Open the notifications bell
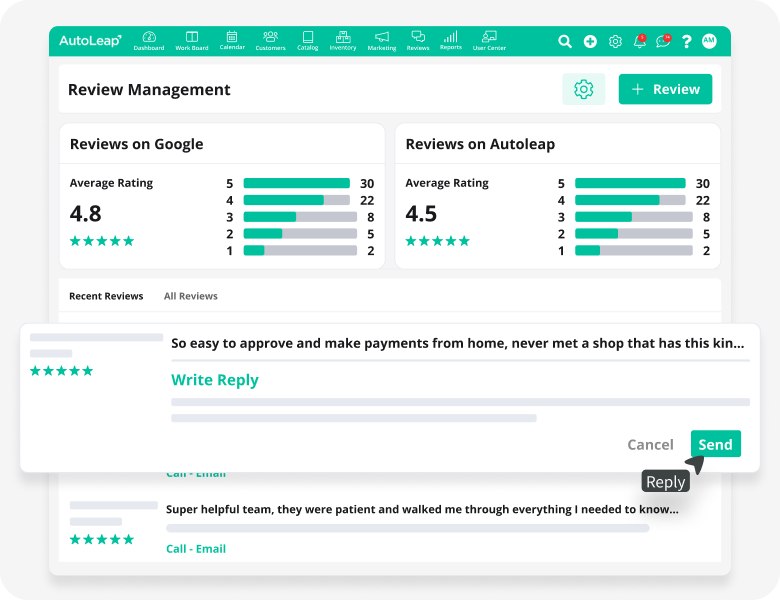Screen dimensions: 780x600 [639, 41]
